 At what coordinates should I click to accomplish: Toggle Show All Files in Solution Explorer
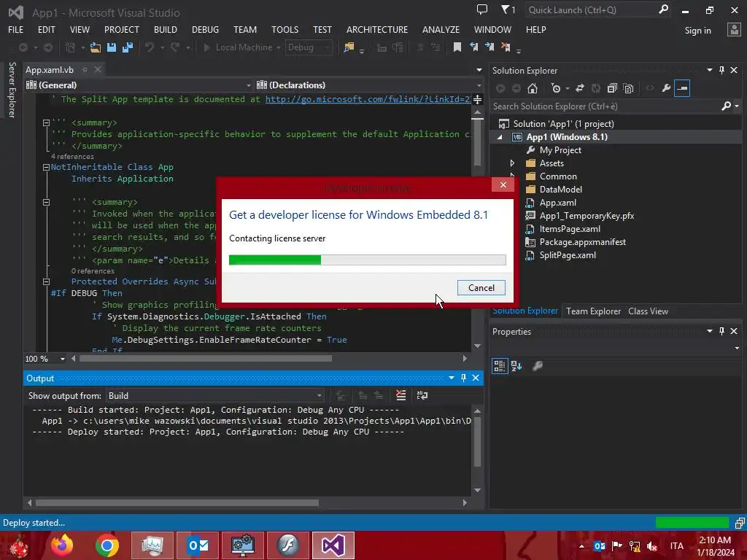pos(628,88)
